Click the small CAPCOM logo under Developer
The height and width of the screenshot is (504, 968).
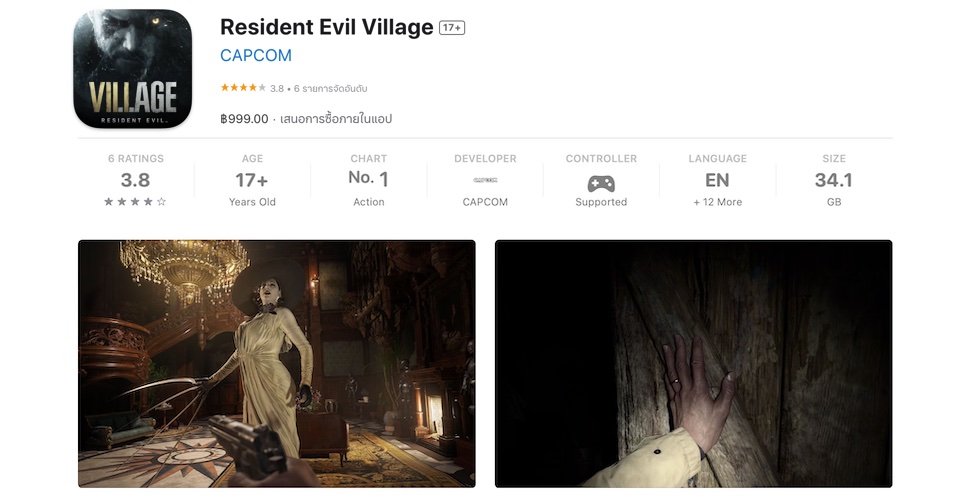tap(485, 180)
